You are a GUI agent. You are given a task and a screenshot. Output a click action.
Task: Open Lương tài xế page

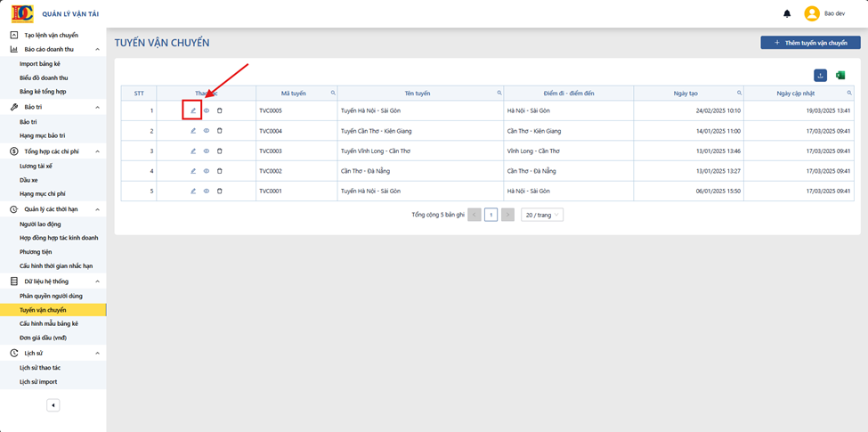[53, 167]
